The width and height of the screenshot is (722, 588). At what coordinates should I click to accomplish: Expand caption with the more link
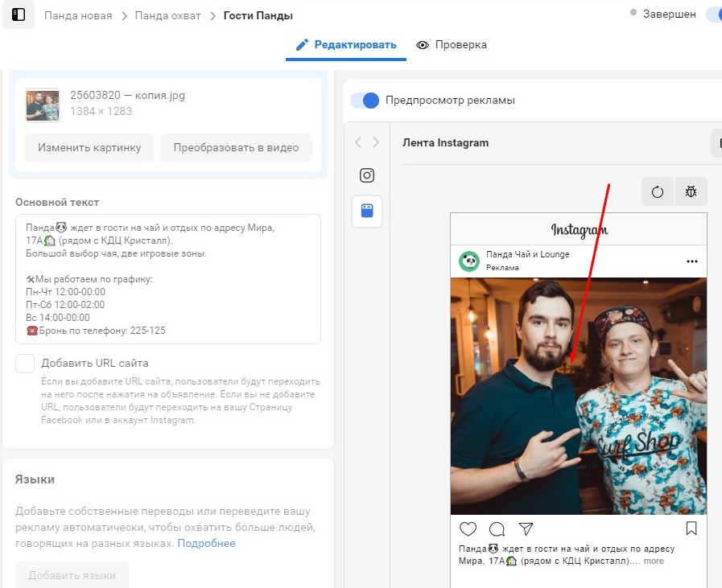point(654,561)
